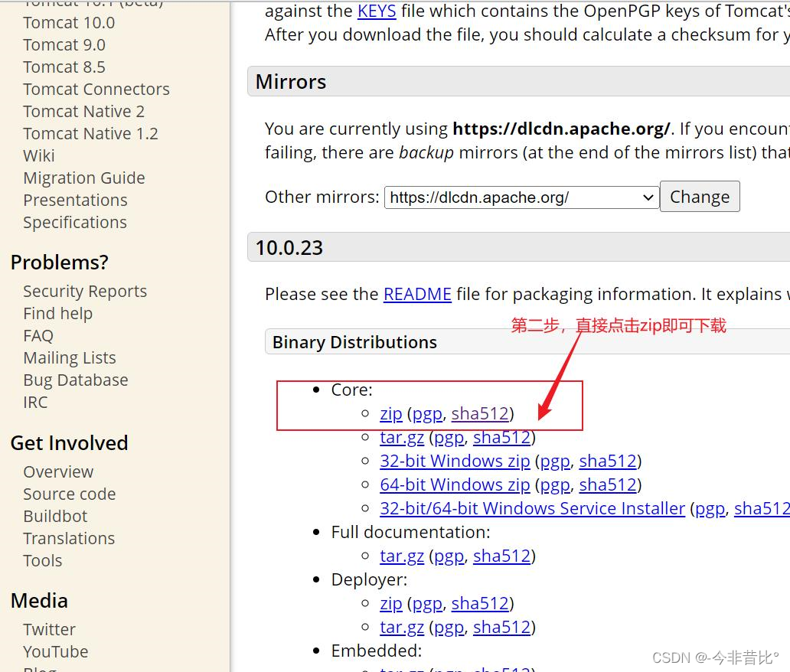Go to Source code page
Image resolution: width=790 pixels, height=672 pixels.
[x=70, y=494]
